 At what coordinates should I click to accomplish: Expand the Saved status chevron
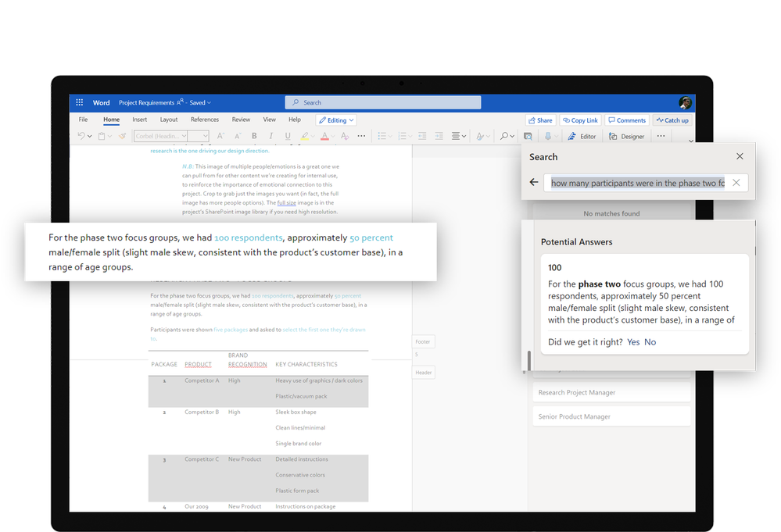pyautogui.click(x=210, y=103)
